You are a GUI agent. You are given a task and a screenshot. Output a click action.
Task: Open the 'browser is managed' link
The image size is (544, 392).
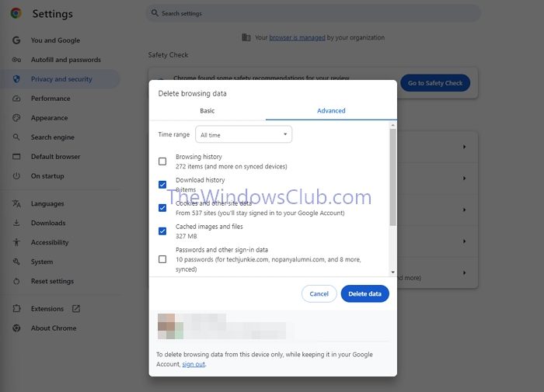tap(297, 37)
